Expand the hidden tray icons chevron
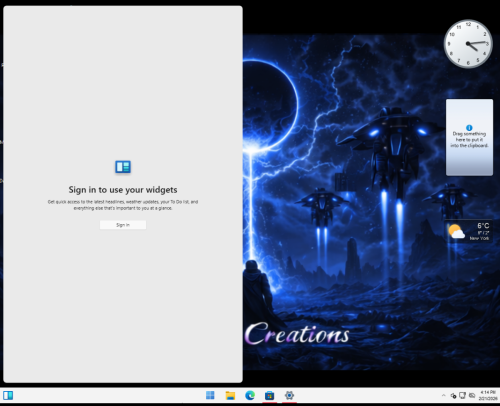This screenshot has height=406, width=500. (x=444, y=395)
